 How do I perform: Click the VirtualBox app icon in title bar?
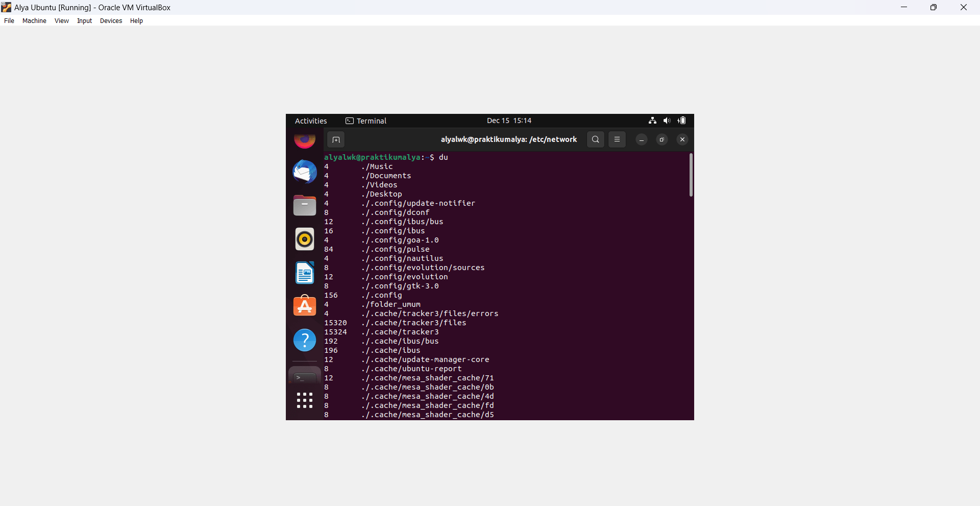pyautogui.click(x=6, y=7)
